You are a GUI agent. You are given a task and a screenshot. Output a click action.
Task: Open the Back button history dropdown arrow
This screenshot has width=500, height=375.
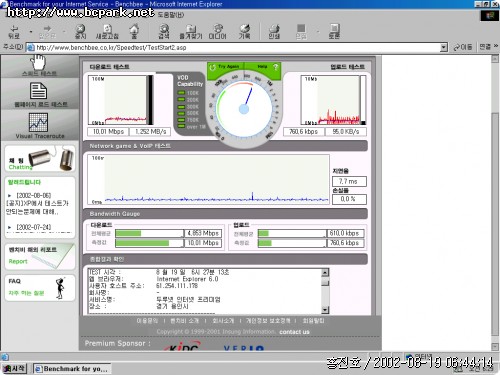point(31,32)
